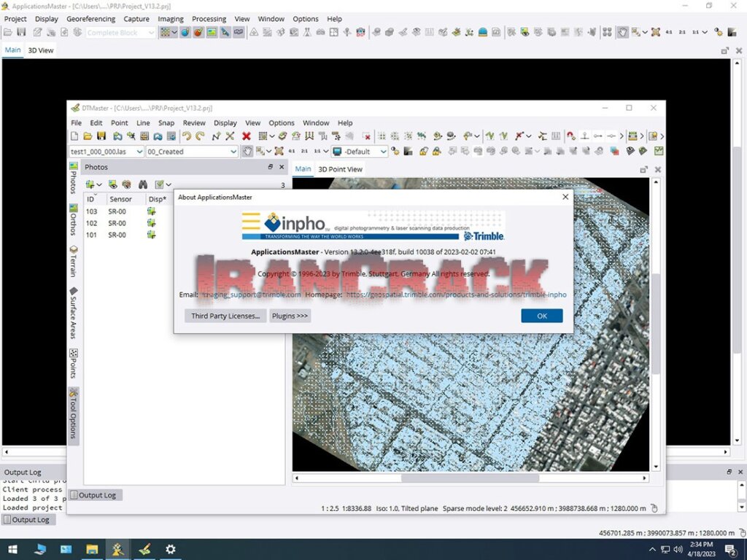
Task: Toggle visibility of photo 102
Action: tap(153, 223)
